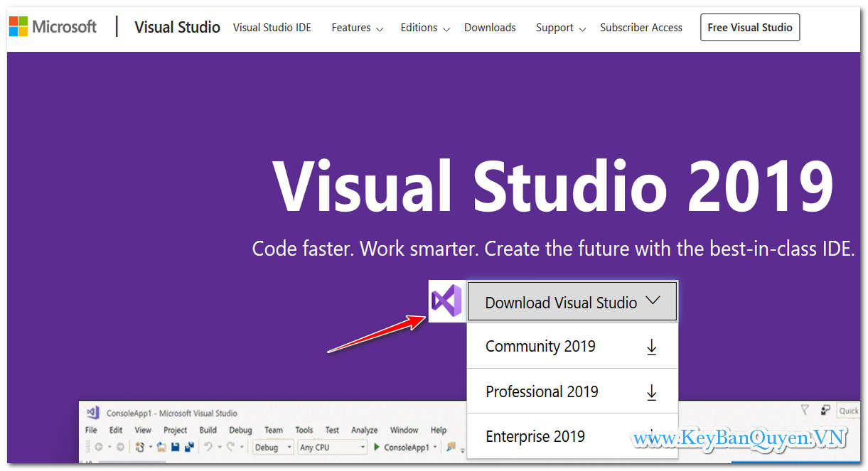Click the Navigate Forward arrow icon
Viewport: 868px width, 471px height.
click(119, 447)
